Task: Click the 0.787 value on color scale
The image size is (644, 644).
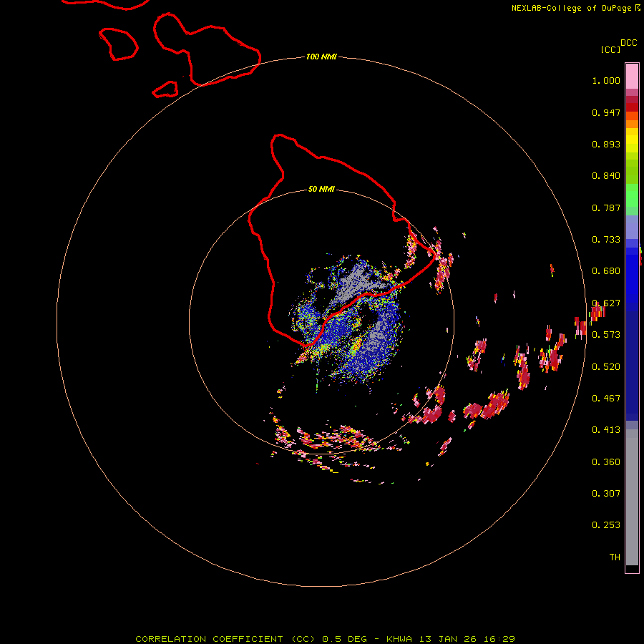Action: [x=606, y=208]
